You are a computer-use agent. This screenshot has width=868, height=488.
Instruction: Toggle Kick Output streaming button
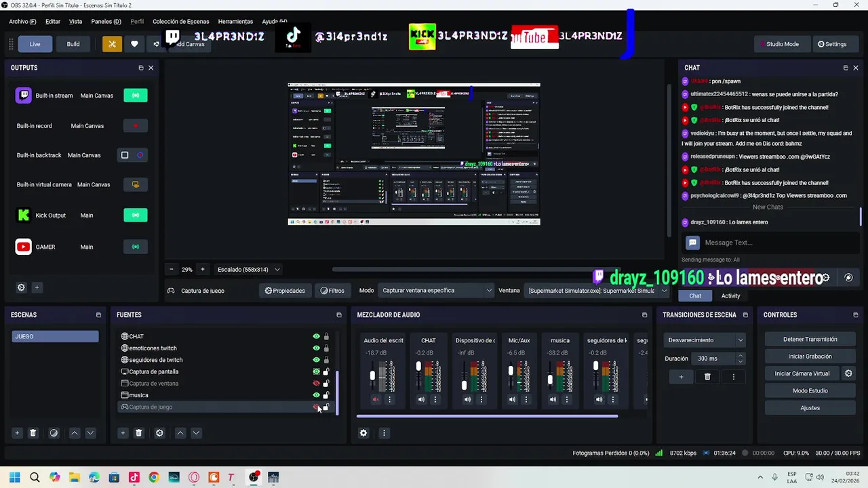(136, 215)
